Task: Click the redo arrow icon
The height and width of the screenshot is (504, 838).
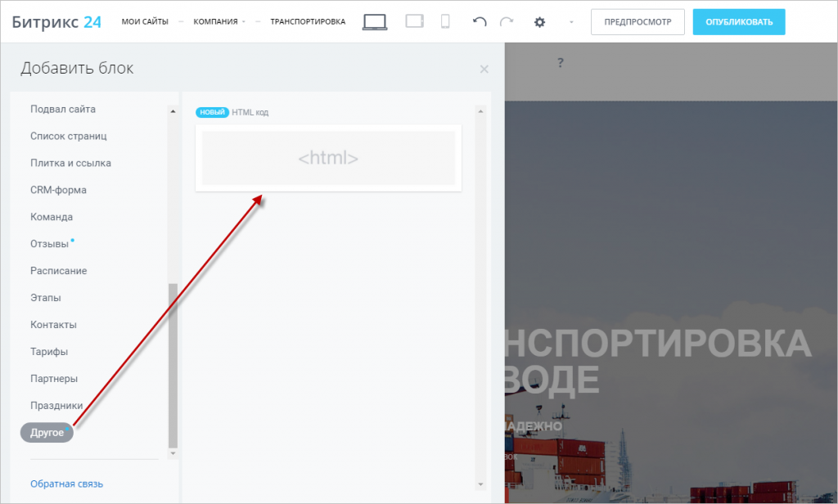Action: point(506,21)
